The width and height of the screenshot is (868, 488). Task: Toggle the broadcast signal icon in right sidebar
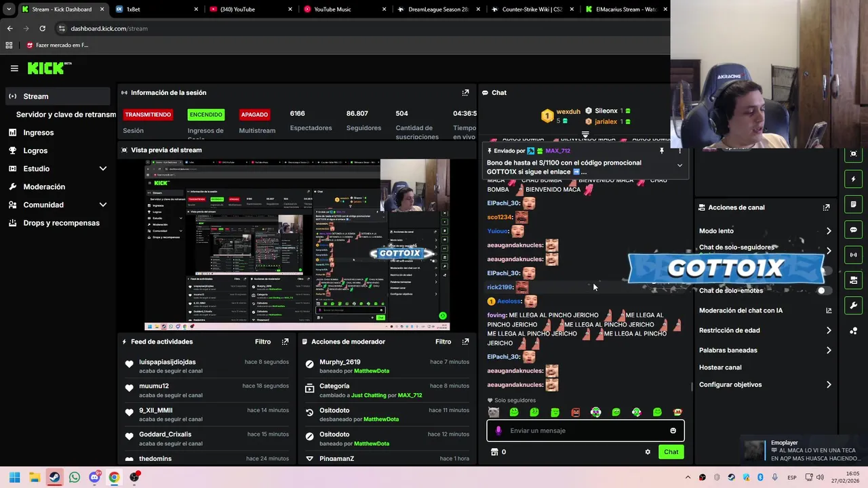click(853, 255)
